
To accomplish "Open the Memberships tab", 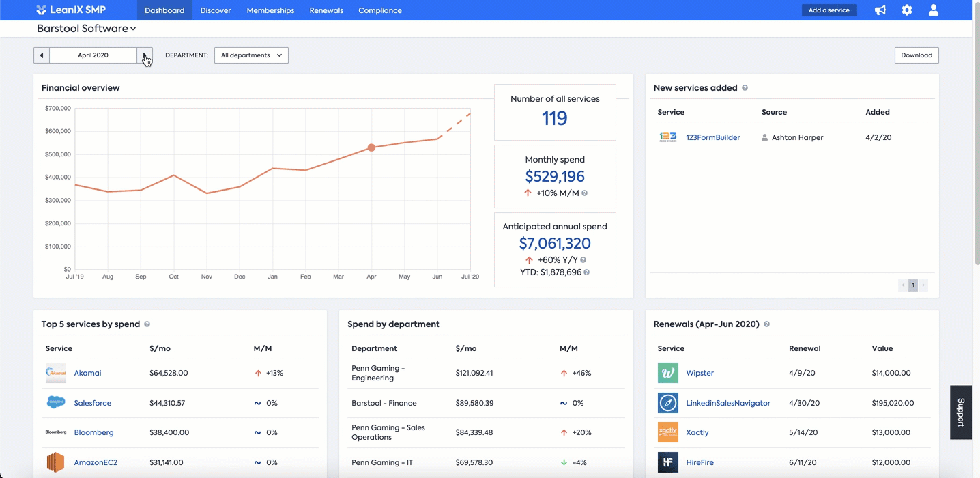I will pyautogui.click(x=270, y=10).
